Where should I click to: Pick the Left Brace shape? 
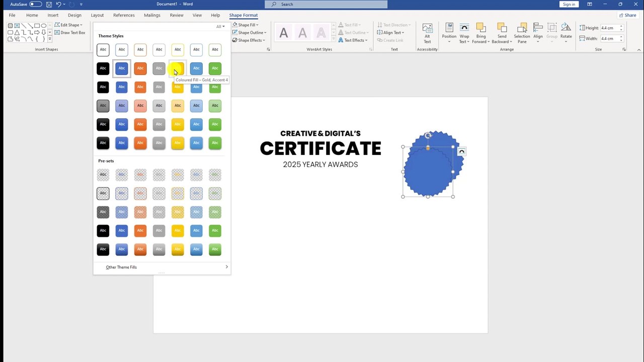37,39
